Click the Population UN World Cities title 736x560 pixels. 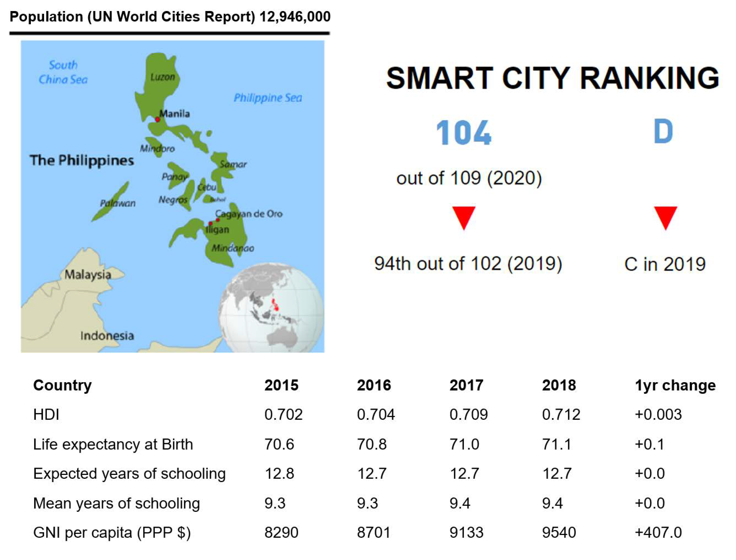pos(170,17)
